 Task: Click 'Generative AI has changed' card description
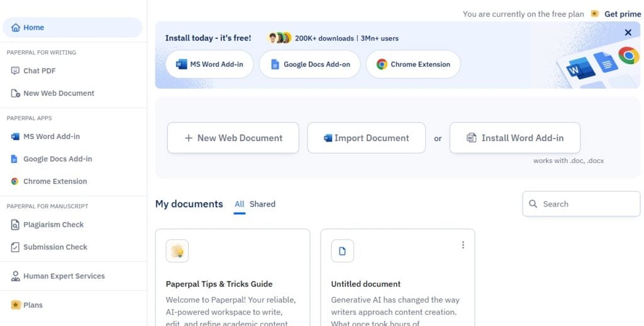click(x=395, y=312)
